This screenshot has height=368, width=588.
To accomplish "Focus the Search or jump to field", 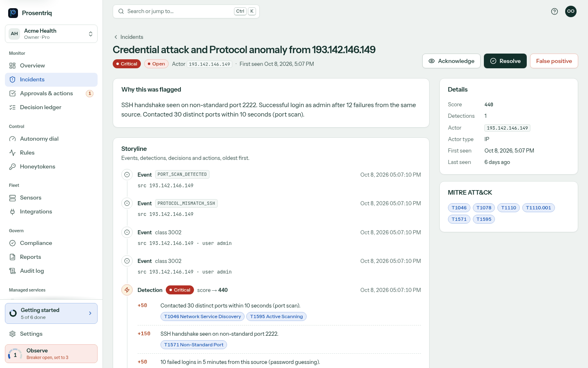I will pos(186,11).
